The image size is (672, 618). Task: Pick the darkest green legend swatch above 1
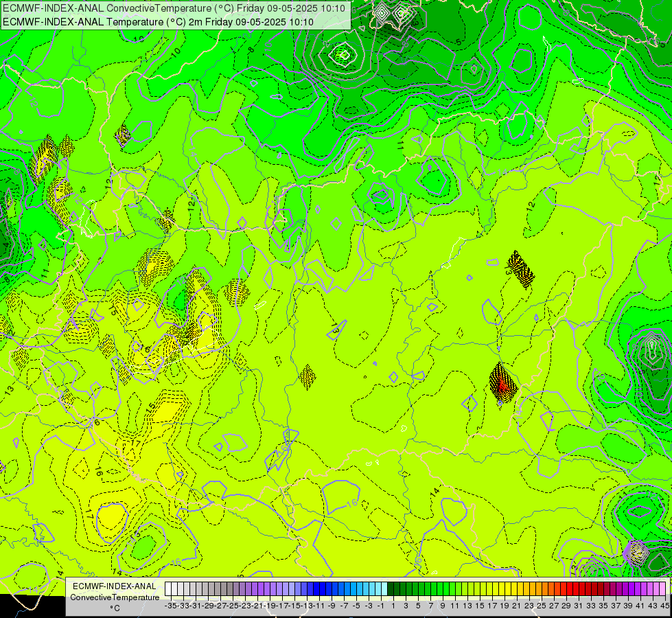392,589
